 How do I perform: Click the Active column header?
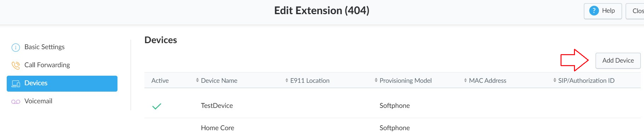160,80
